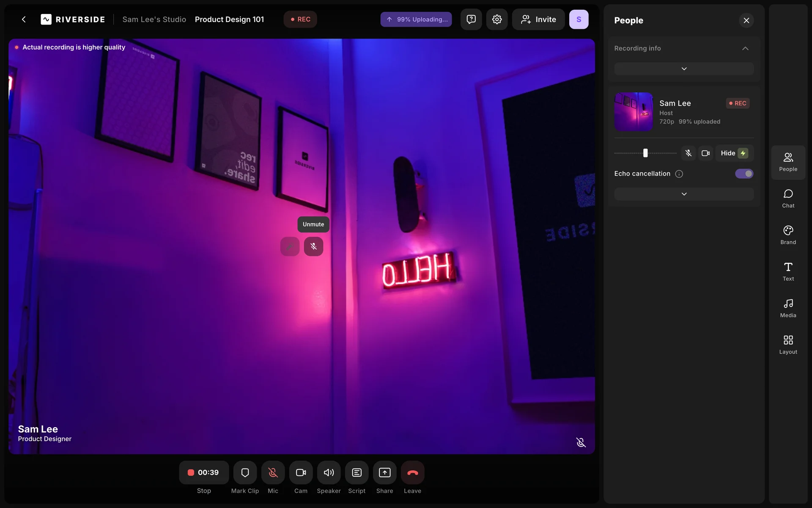The width and height of the screenshot is (812, 508).
Task: Click Sam Lee's video thumbnail
Action: coord(634,112)
